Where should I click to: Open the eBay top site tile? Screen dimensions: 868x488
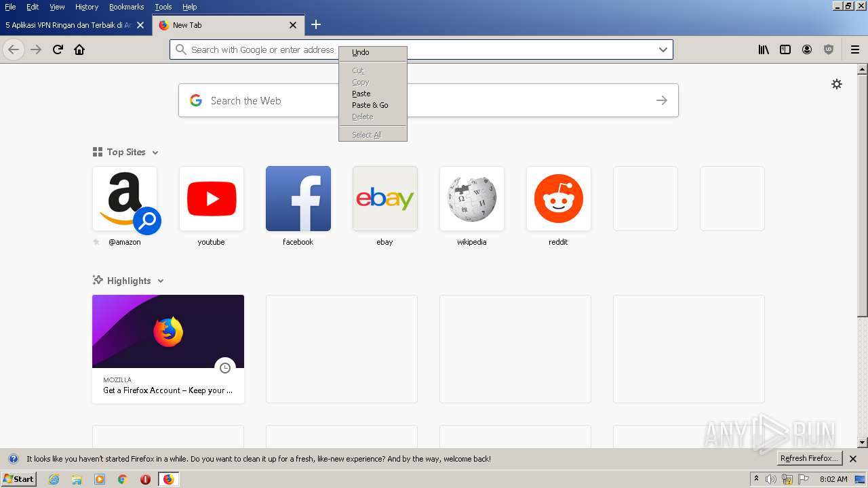pos(385,199)
